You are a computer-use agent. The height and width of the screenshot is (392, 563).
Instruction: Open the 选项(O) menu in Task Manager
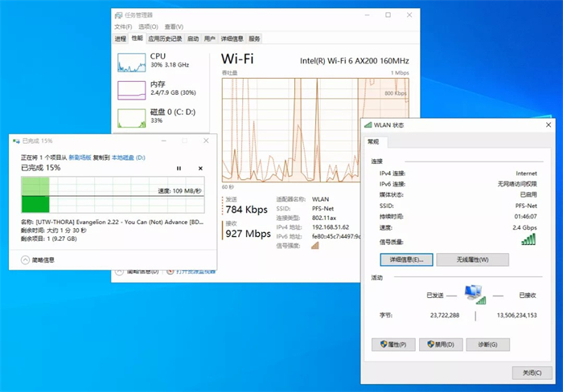pos(148,27)
